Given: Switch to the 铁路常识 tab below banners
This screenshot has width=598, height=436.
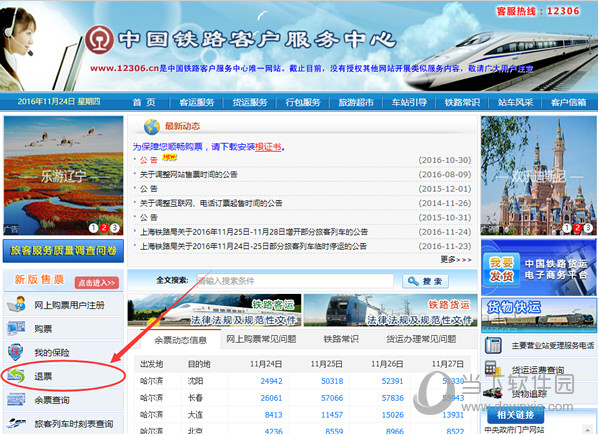Looking at the screenshot, I should click(x=341, y=339).
